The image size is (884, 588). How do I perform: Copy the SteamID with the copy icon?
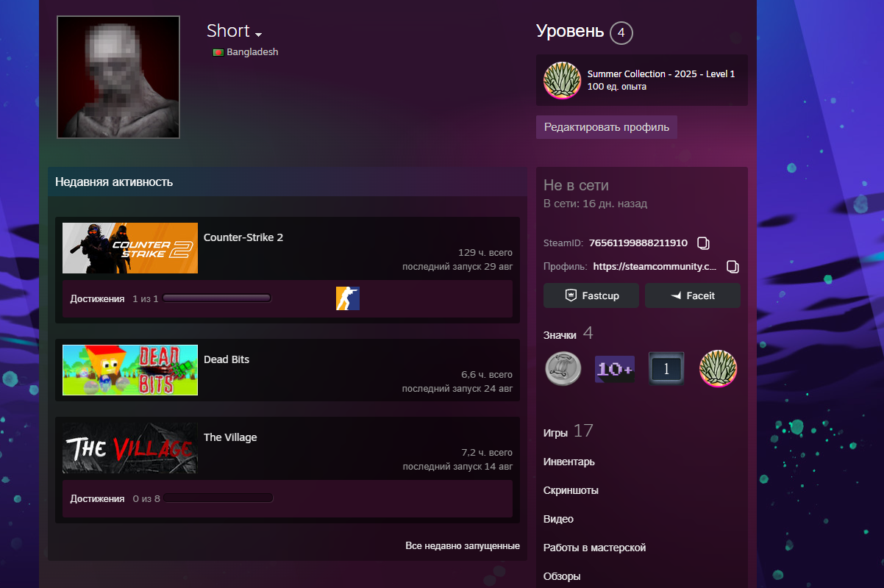point(703,243)
